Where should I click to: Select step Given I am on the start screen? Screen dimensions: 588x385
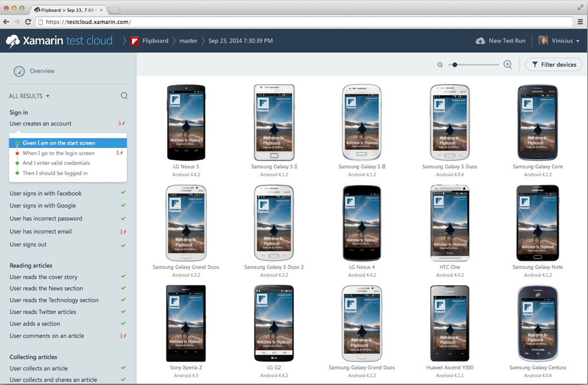tap(68, 143)
